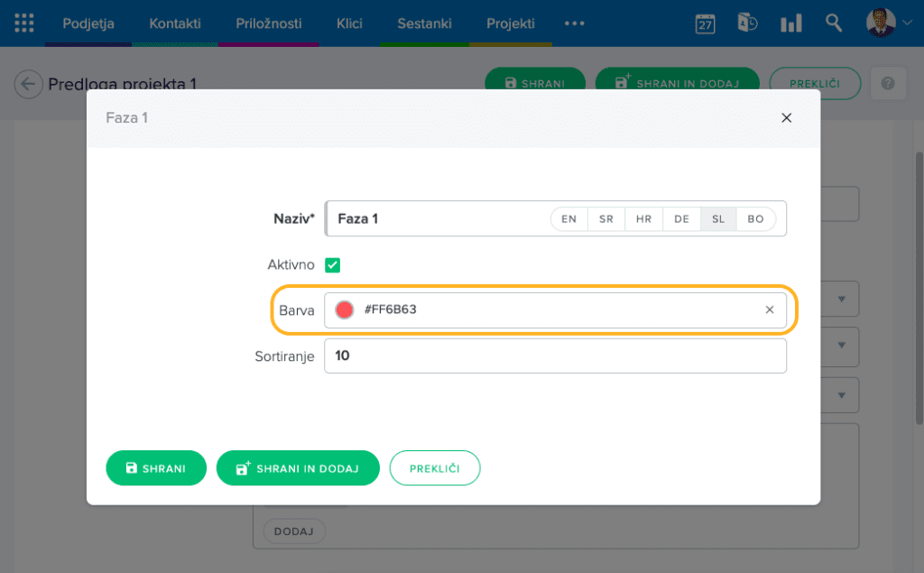Open the Projekti tab
Image resolution: width=924 pixels, height=573 pixels.
[x=510, y=23]
